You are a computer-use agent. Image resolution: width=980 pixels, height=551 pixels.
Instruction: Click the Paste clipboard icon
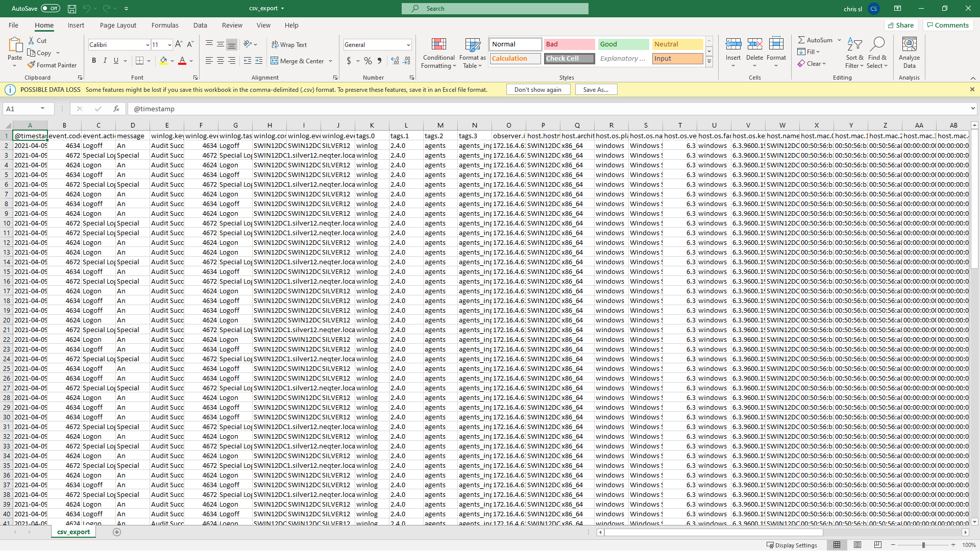15,45
